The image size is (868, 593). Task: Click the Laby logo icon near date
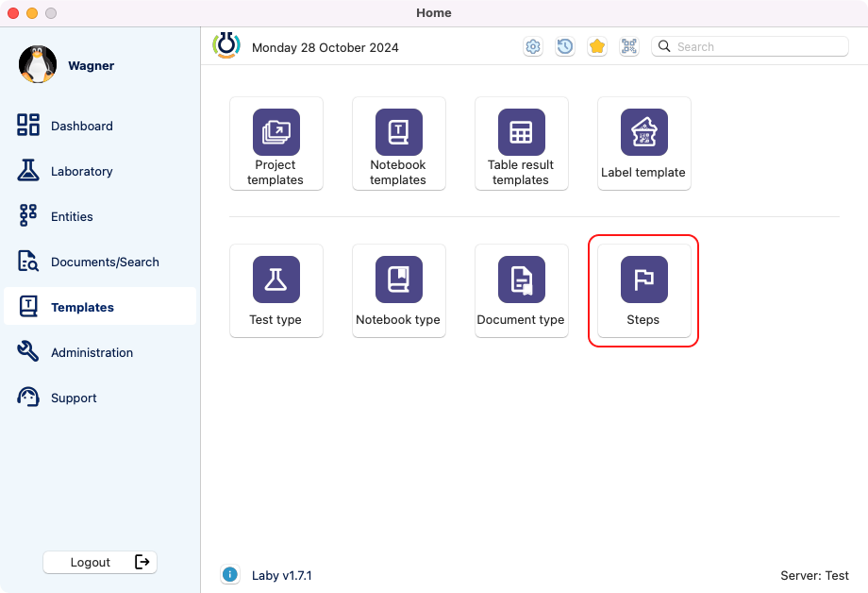click(x=226, y=45)
